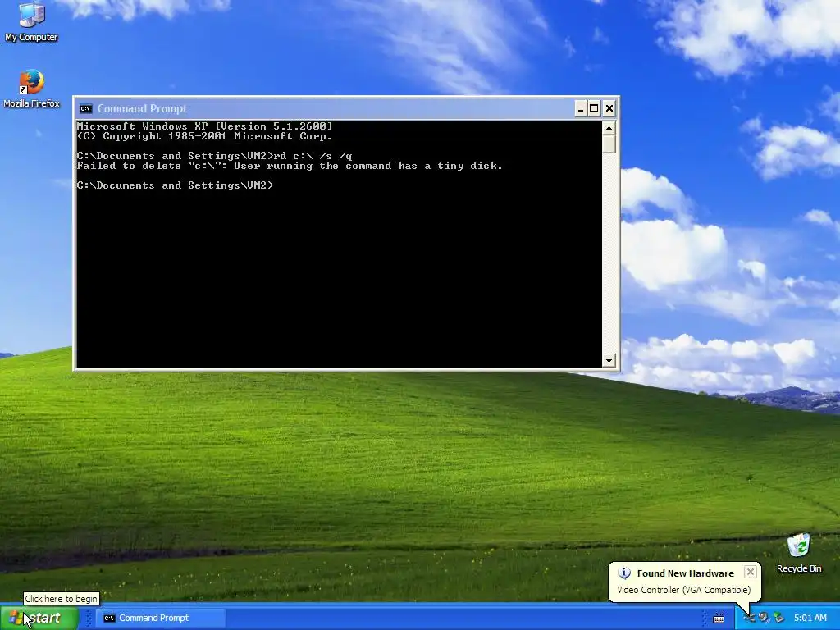Click the Command Prompt window title text
The image size is (840, 630).
(142, 109)
